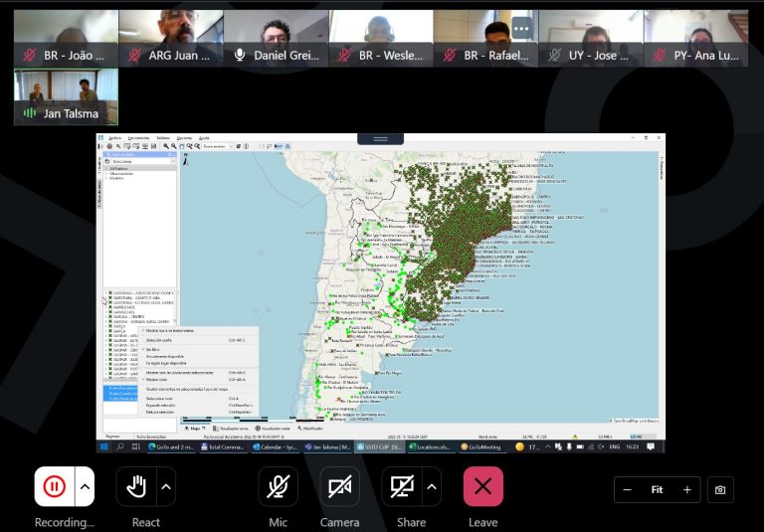
Task: Zoom out shared screen with minus
Action: tap(628, 489)
